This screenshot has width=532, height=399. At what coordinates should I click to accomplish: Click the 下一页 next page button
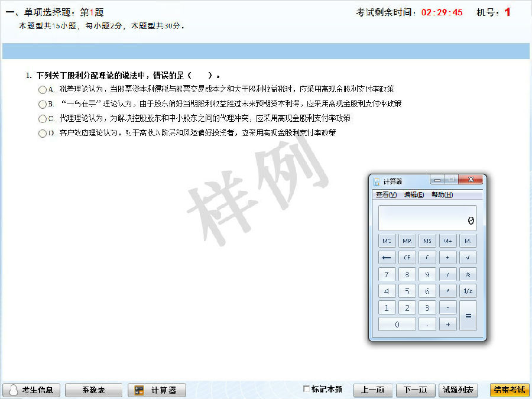pos(416,390)
